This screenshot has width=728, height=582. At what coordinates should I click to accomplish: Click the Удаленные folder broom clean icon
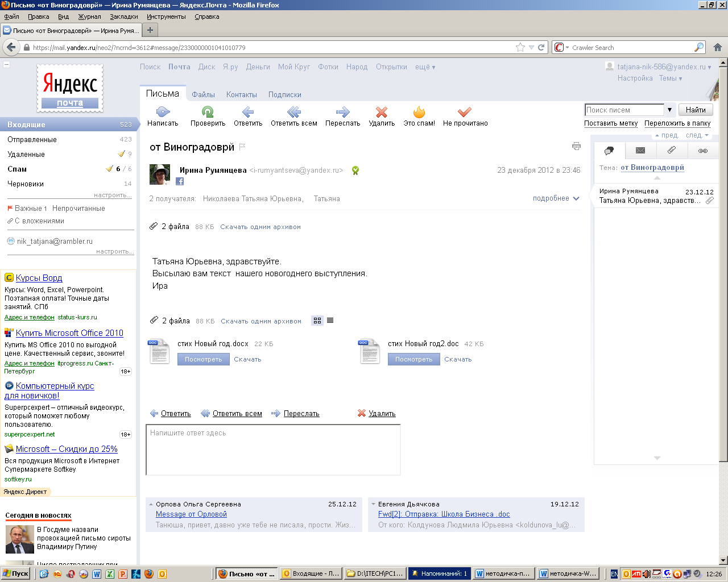[121, 153]
